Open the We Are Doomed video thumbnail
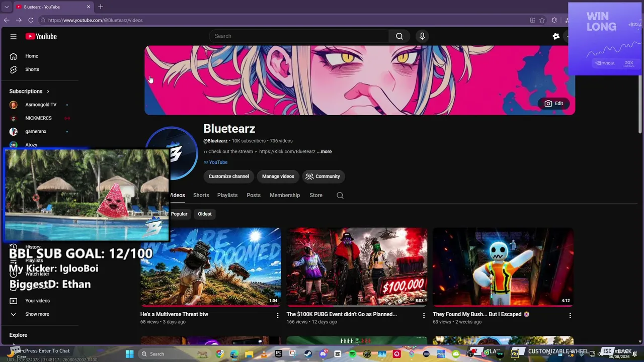 [211, 266]
